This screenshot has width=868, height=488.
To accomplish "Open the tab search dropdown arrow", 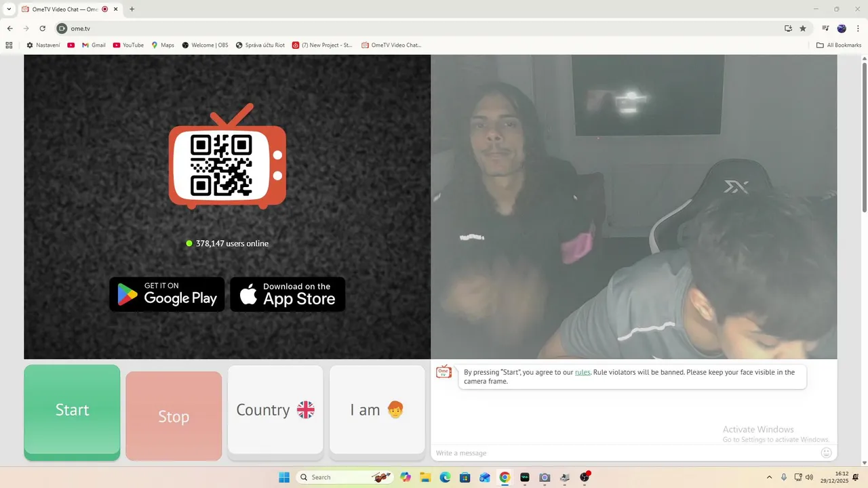I will tap(9, 9).
